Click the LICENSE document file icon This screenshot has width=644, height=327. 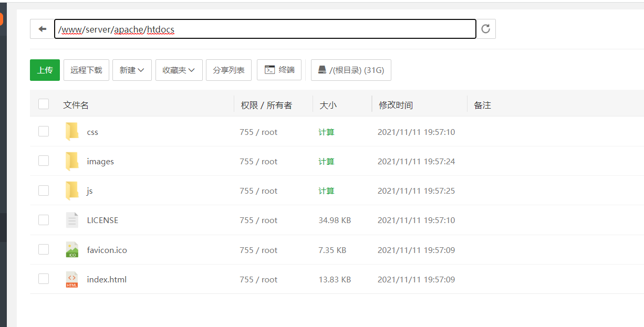pos(72,220)
